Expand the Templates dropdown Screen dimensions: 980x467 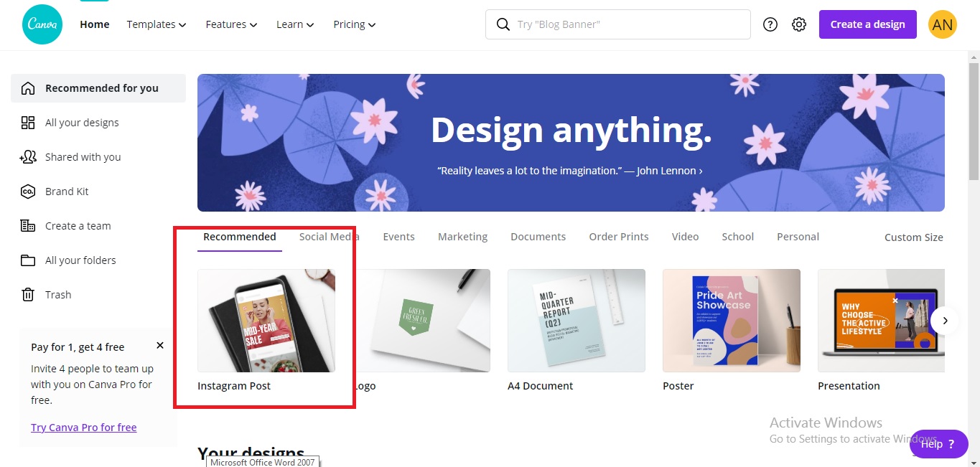click(x=156, y=24)
